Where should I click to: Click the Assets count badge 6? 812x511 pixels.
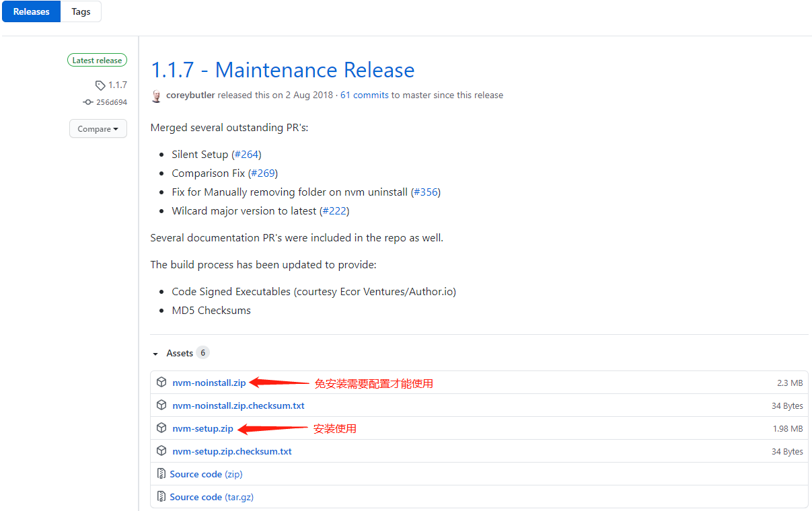[x=202, y=353]
